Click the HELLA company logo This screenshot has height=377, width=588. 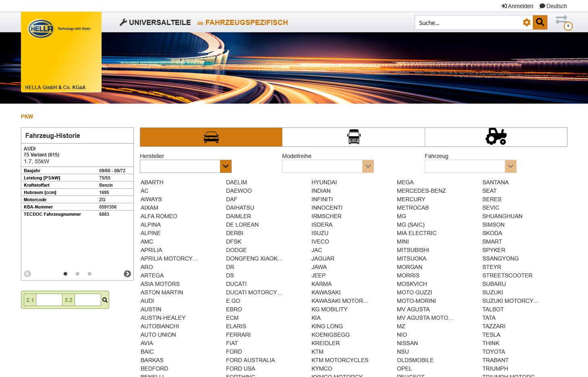click(42, 29)
